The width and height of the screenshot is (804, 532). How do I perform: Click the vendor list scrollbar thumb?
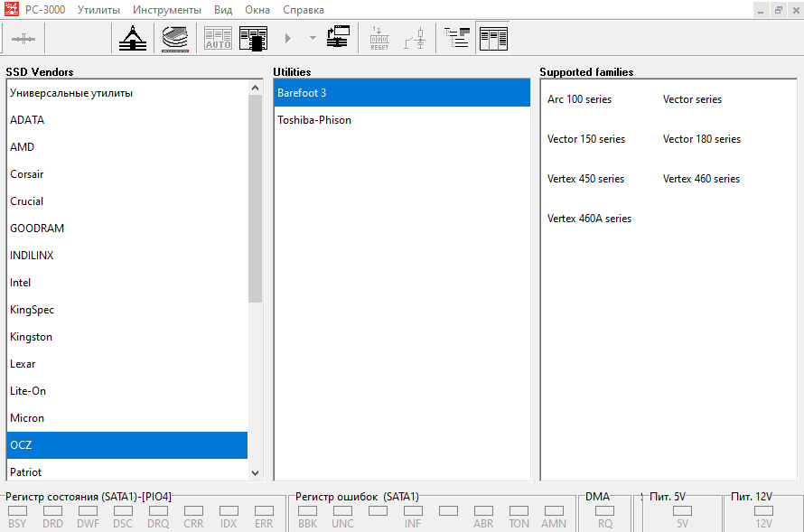255,199
